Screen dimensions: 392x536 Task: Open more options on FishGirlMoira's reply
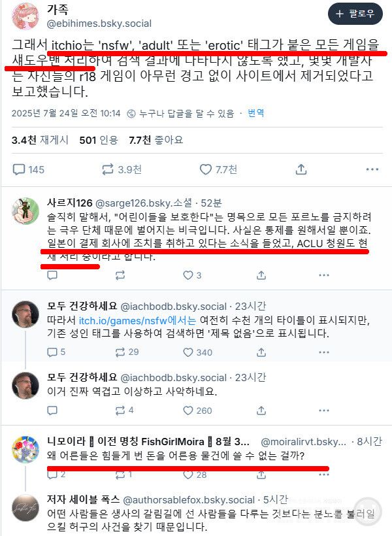tap(323, 475)
